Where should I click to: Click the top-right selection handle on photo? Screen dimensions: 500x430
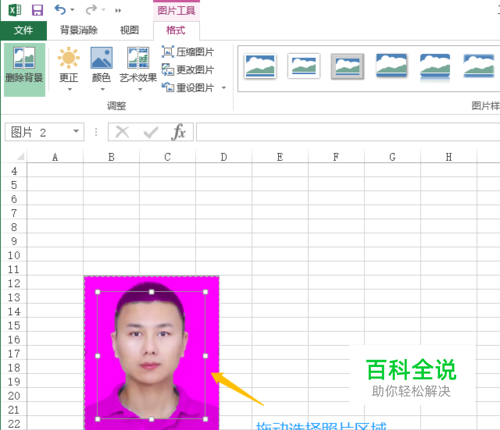point(205,292)
